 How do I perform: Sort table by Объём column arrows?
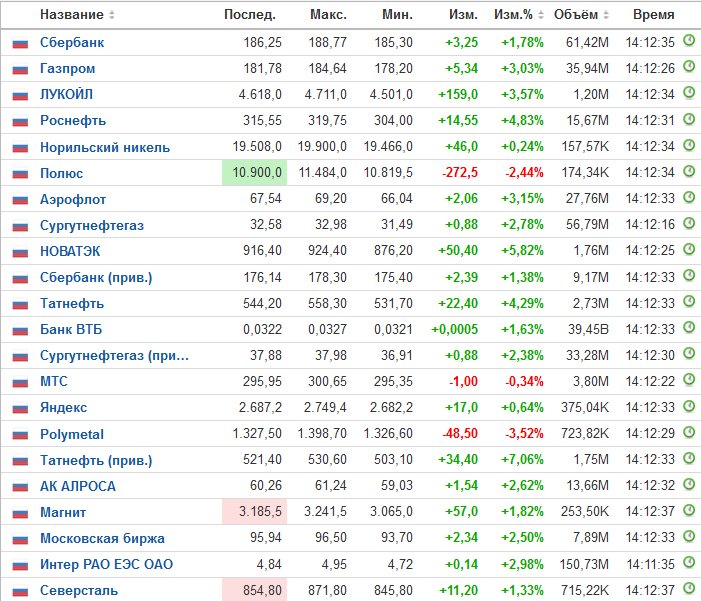point(606,15)
